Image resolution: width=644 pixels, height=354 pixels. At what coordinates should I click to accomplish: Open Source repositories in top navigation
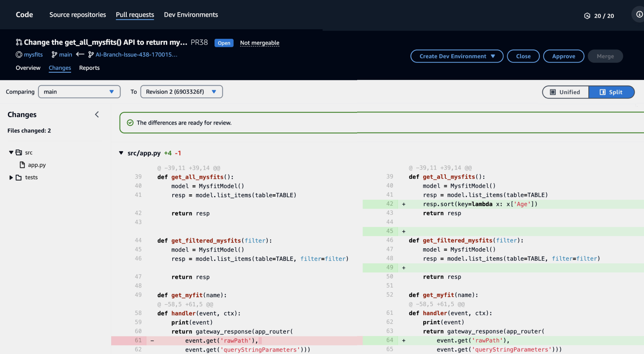(78, 15)
